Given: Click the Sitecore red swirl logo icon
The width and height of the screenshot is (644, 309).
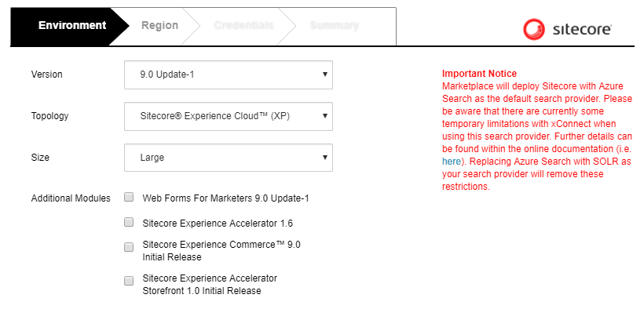Looking at the screenshot, I should point(534,30).
